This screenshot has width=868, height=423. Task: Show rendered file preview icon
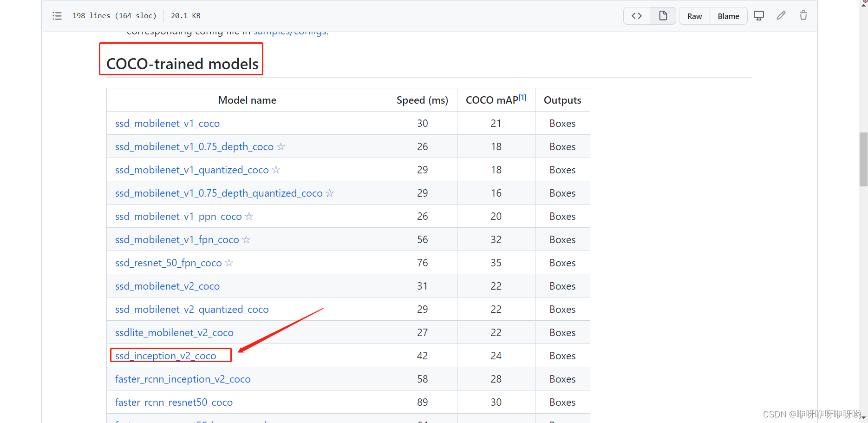point(663,16)
